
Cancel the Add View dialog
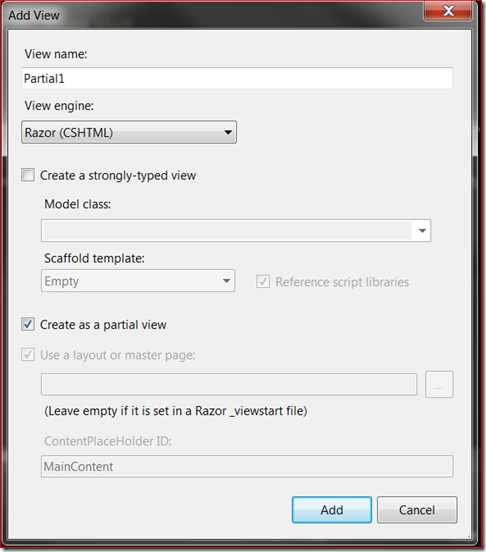pyautogui.click(x=417, y=510)
